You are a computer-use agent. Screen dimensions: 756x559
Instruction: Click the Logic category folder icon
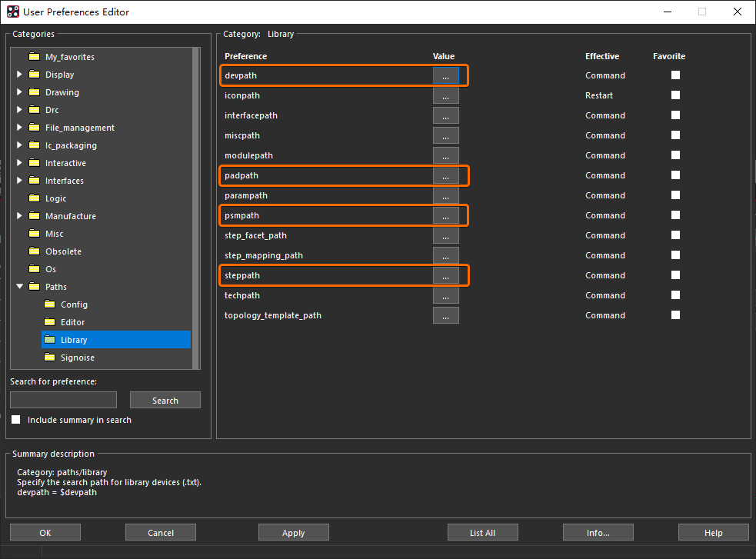34,198
